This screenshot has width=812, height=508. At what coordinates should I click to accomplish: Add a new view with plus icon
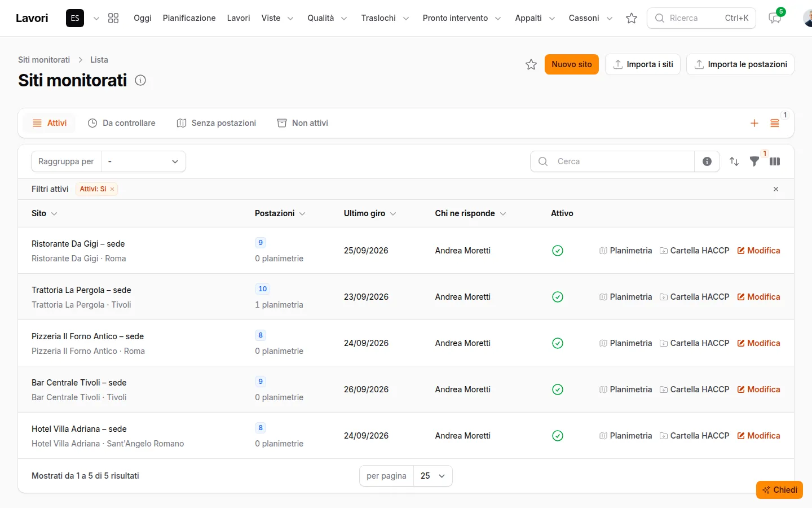pos(754,123)
